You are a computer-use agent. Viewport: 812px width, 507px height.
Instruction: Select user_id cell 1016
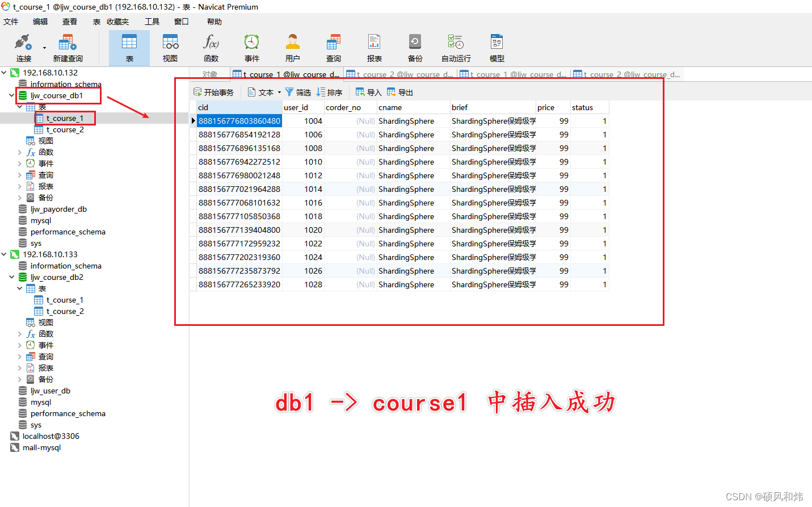point(303,203)
